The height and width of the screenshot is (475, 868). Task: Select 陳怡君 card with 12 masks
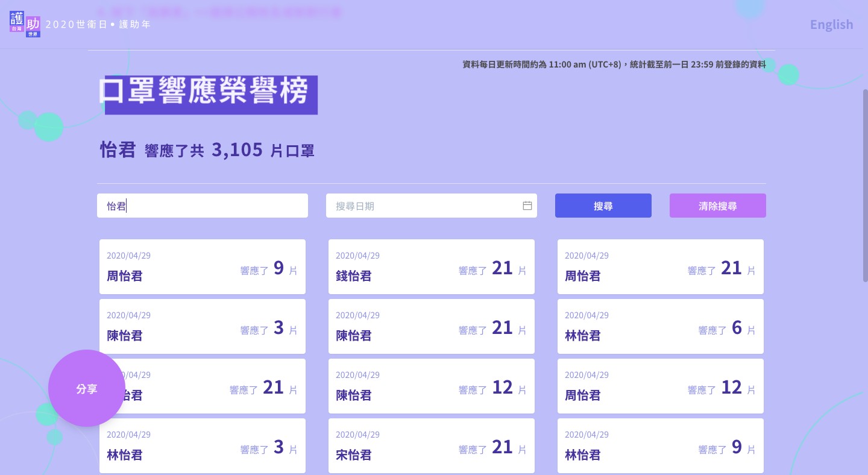pyautogui.click(x=431, y=386)
